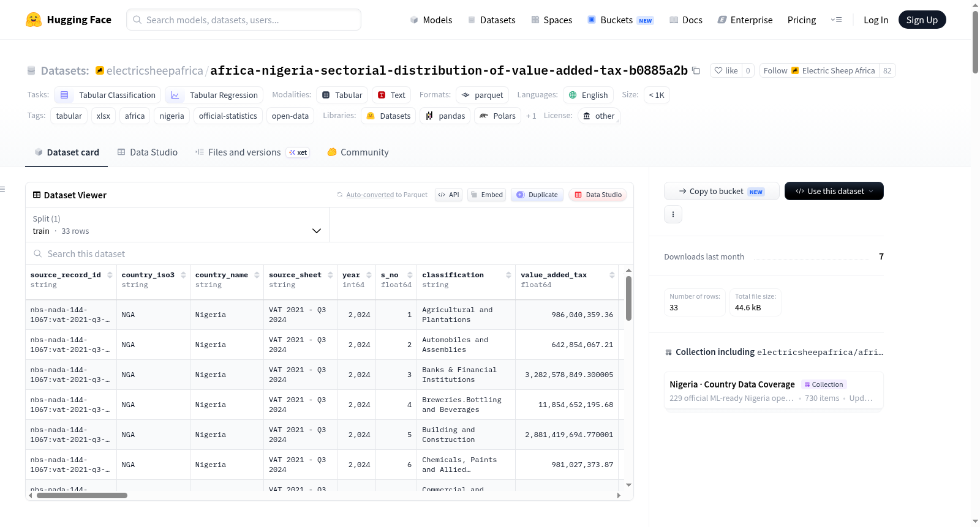Click the open-data tag
The image size is (980, 527).
point(290,116)
